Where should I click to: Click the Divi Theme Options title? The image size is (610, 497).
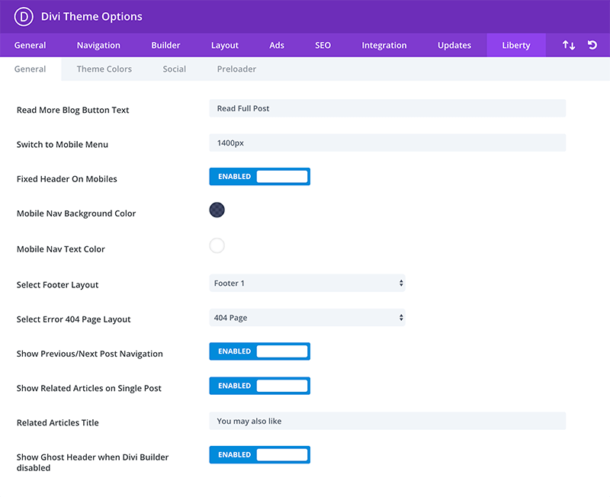point(91,17)
